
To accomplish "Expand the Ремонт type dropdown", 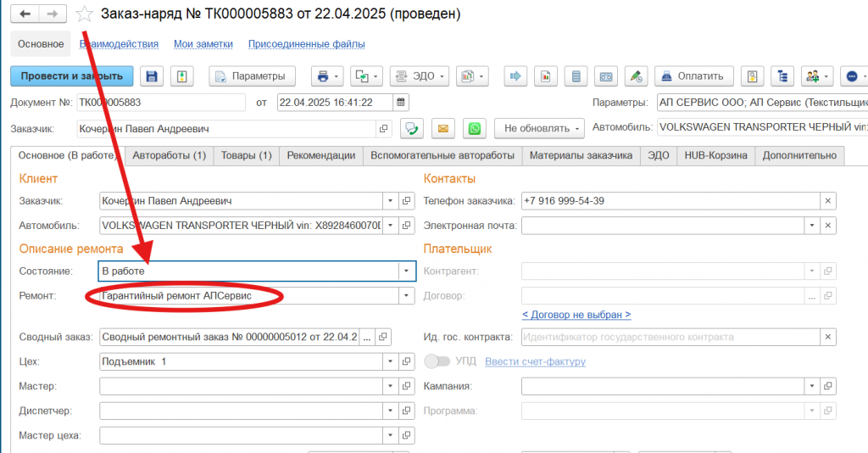I will (407, 295).
